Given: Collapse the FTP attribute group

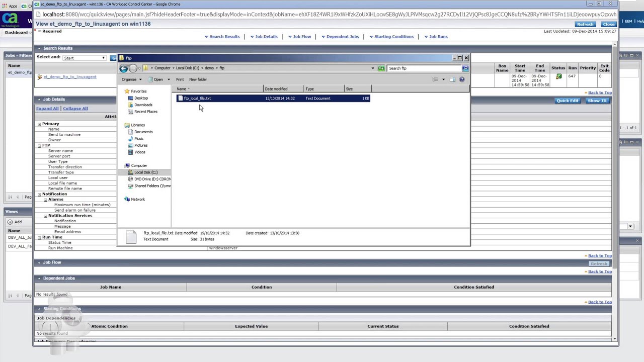Looking at the screenshot, I should pyautogui.click(x=39, y=146).
